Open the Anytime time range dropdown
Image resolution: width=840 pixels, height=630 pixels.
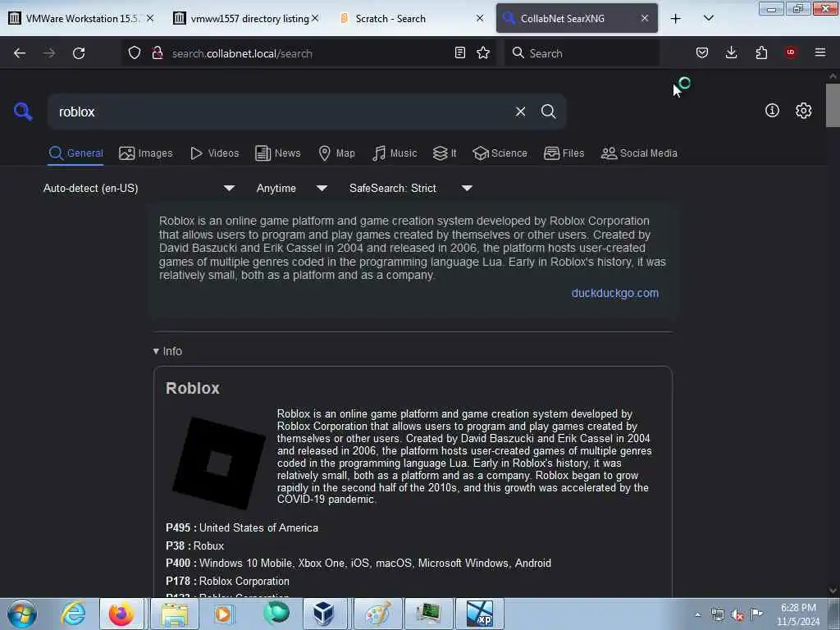291,188
